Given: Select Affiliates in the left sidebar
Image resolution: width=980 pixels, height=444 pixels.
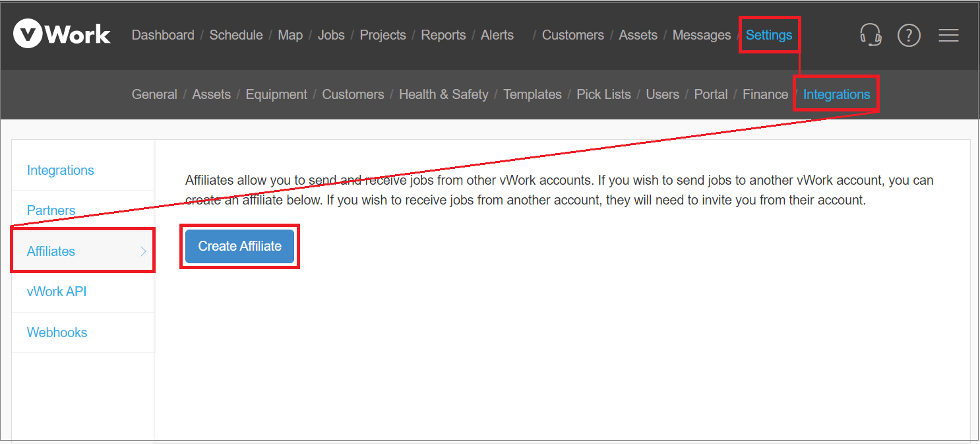Looking at the screenshot, I should pos(83,251).
